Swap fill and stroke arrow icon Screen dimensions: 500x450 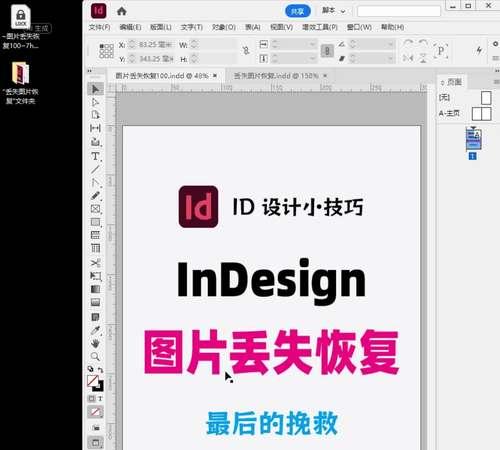tap(100, 370)
